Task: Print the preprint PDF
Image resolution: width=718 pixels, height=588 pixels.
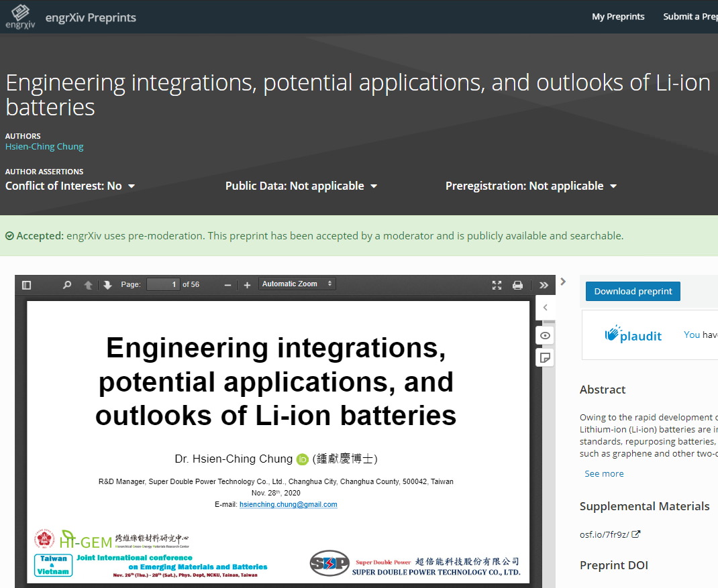Action: [517, 285]
